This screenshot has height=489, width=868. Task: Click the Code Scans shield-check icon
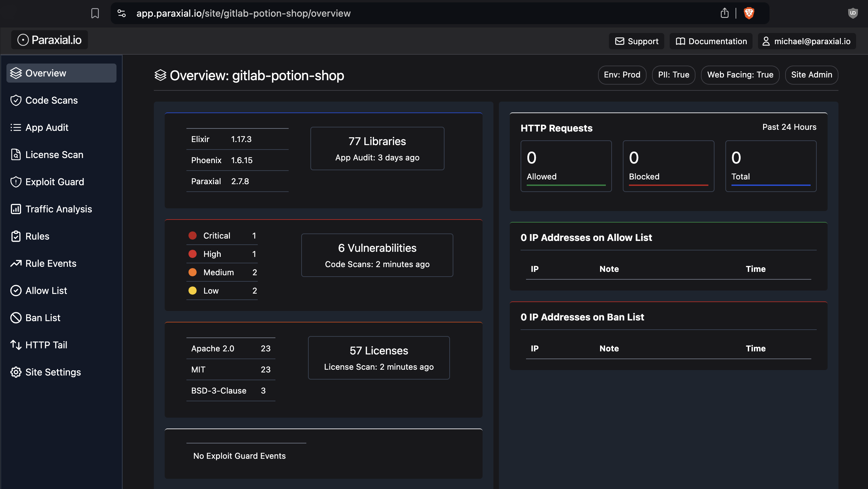point(16,100)
